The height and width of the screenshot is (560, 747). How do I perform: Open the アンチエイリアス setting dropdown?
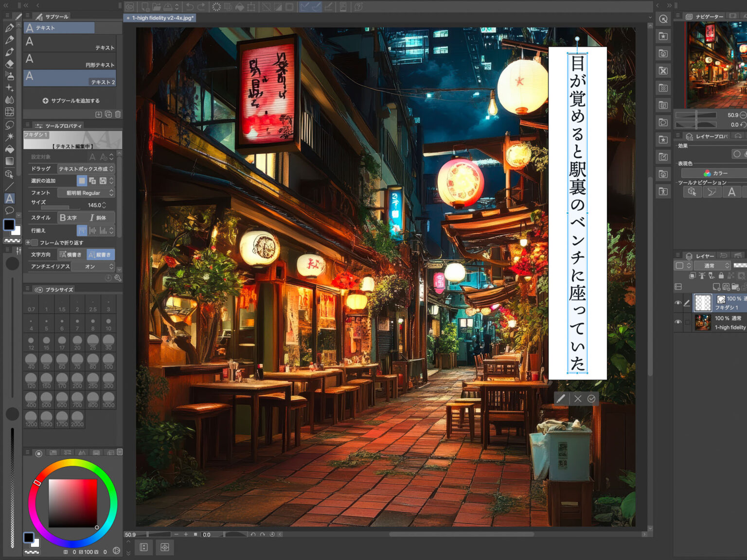coord(93,266)
